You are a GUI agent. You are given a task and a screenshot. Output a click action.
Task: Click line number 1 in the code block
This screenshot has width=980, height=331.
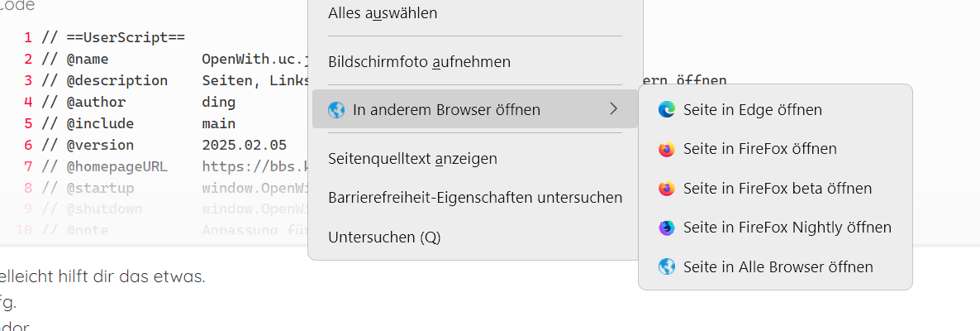(x=28, y=38)
